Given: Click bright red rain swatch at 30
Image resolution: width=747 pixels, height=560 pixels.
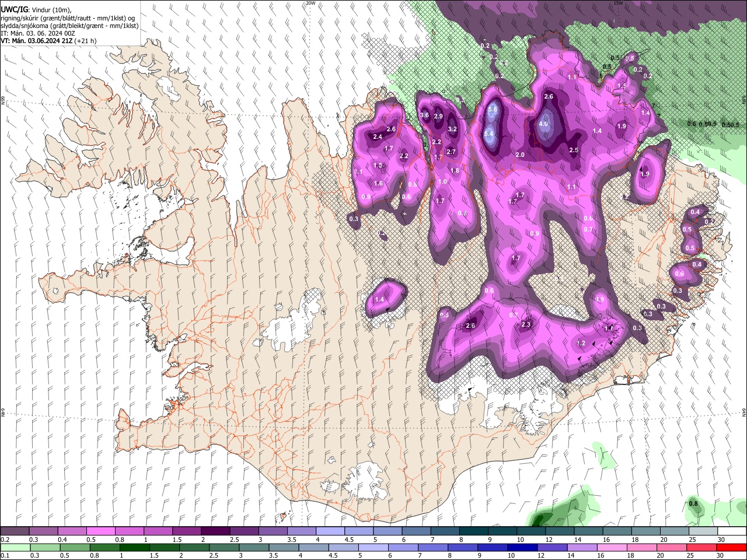Looking at the screenshot, I should pyautogui.click(x=732, y=547).
